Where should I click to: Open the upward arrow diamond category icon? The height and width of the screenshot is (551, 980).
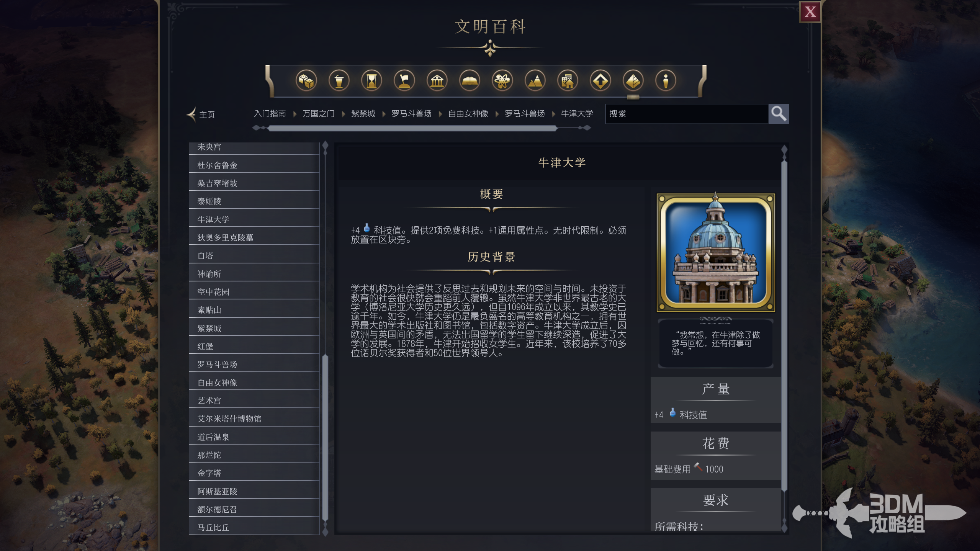(x=600, y=81)
